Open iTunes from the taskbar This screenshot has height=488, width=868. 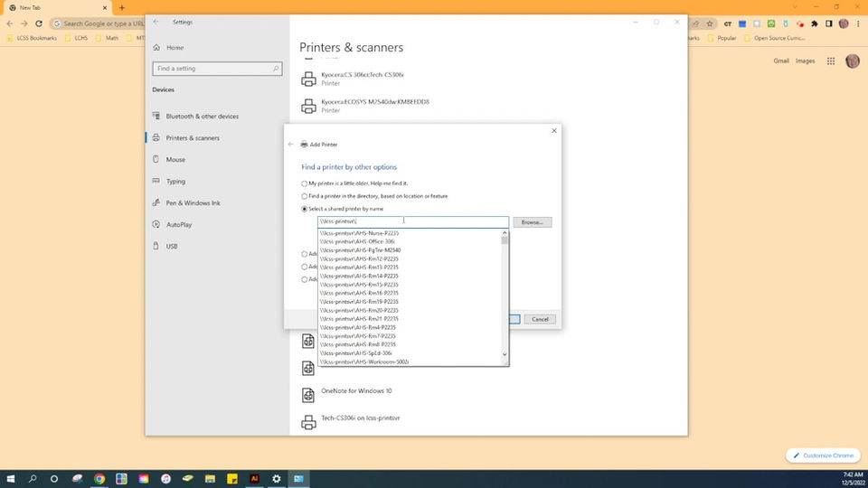(165, 479)
